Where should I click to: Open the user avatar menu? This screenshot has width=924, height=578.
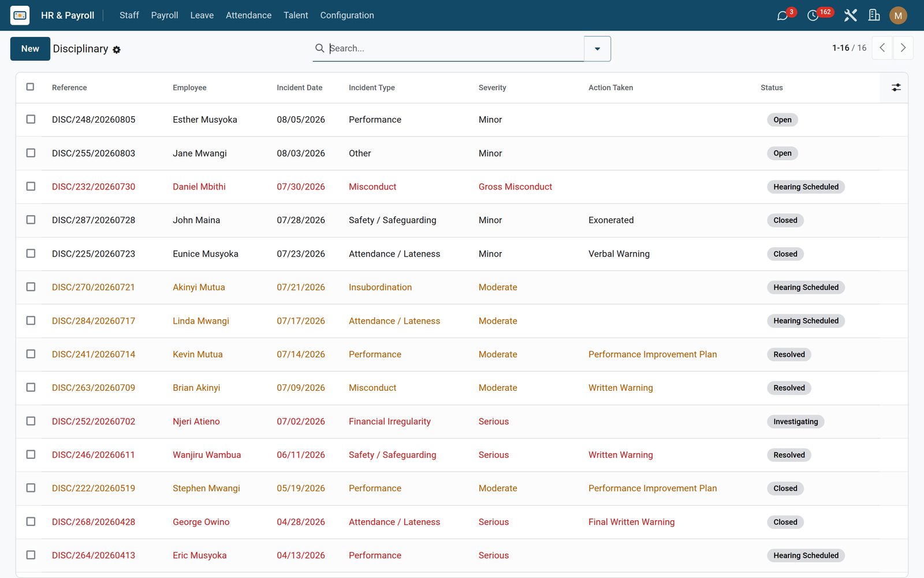(898, 16)
